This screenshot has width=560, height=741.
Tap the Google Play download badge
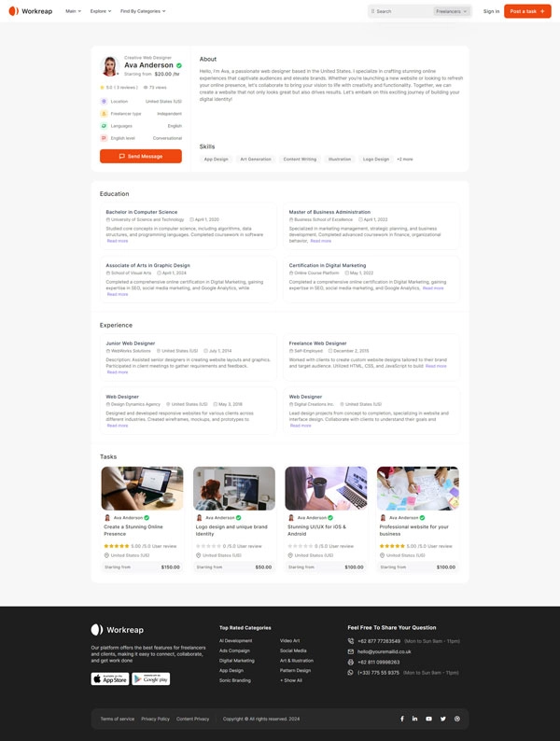click(x=150, y=678)
